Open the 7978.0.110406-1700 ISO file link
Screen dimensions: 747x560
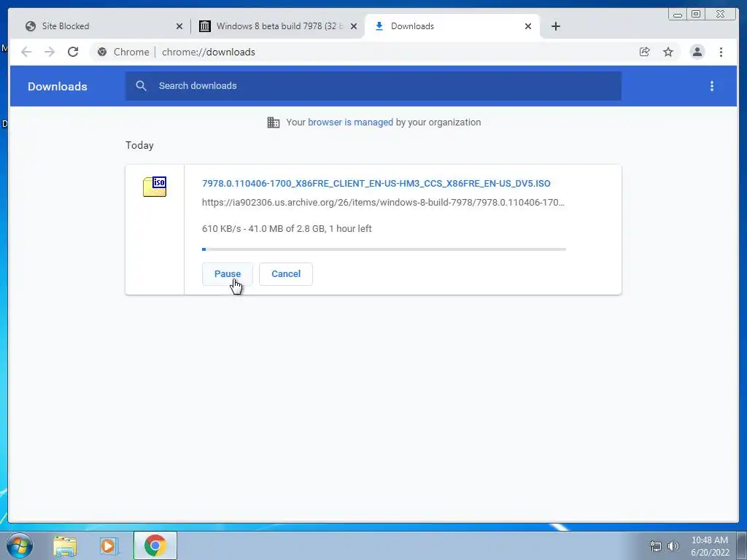376,183
